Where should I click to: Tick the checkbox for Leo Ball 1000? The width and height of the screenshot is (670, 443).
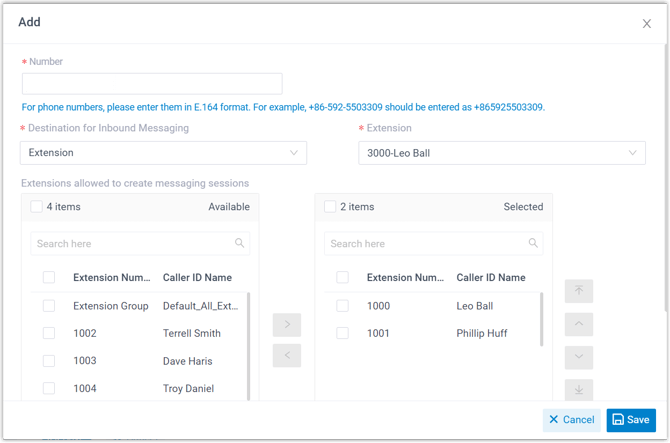click(x=343, y=306)
